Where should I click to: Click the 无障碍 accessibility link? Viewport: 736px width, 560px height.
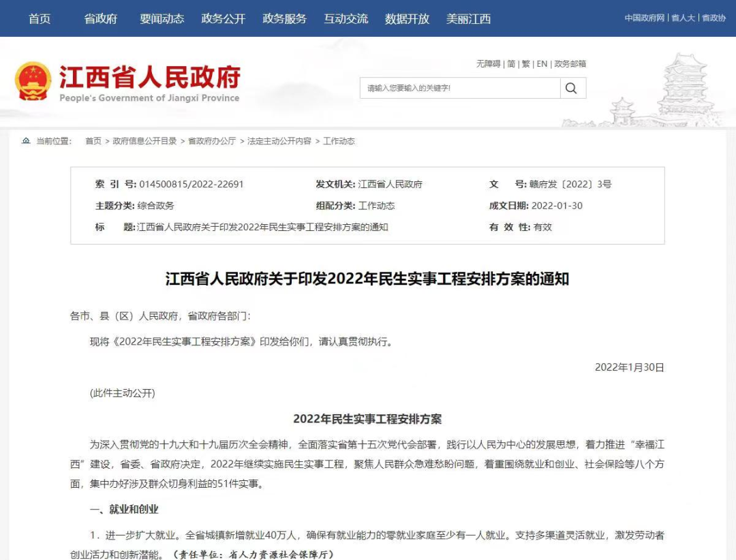pos(488,64)
